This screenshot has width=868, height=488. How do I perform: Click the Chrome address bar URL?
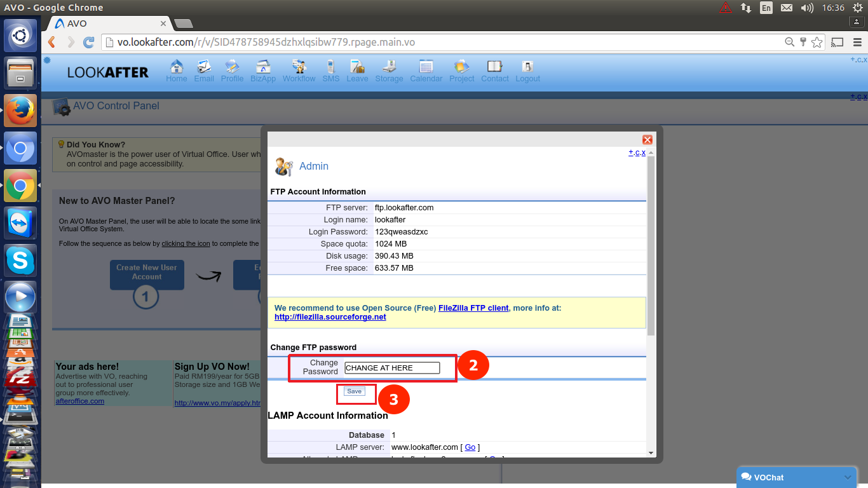coord(266,43)
